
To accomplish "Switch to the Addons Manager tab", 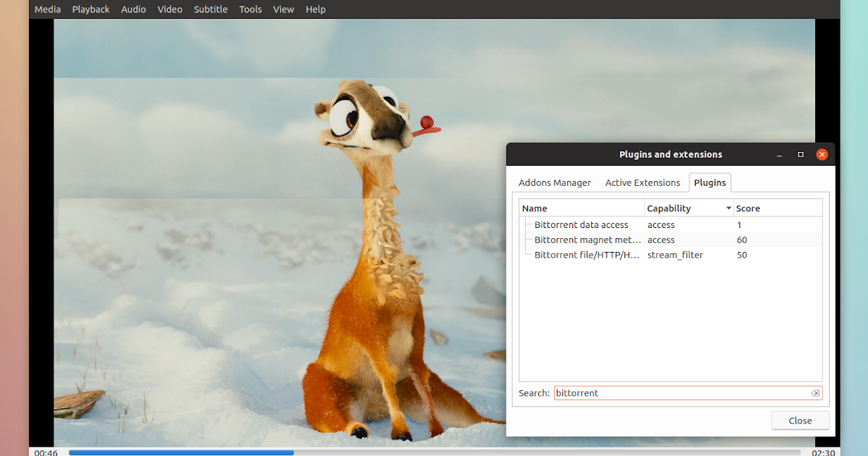I will [555, 182].
